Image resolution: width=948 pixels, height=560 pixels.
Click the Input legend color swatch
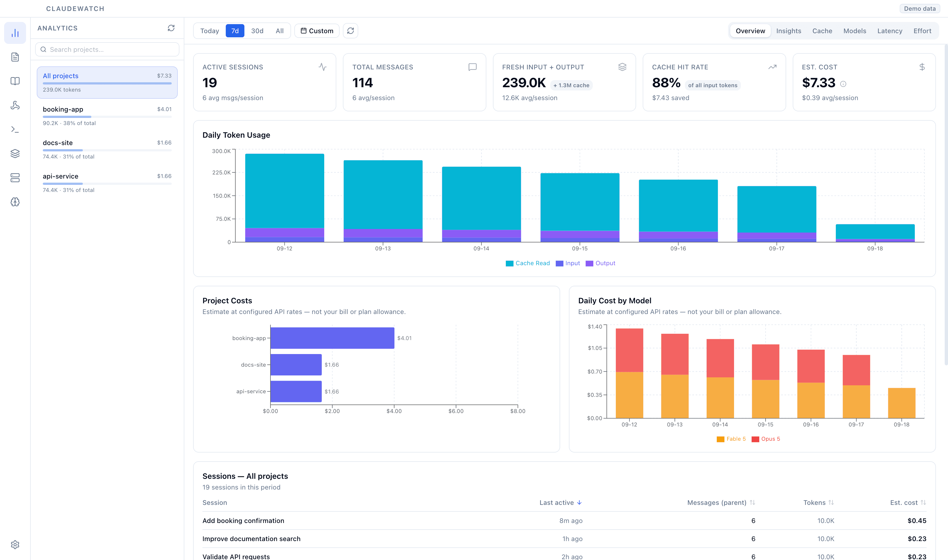click(x=559, y=263)
